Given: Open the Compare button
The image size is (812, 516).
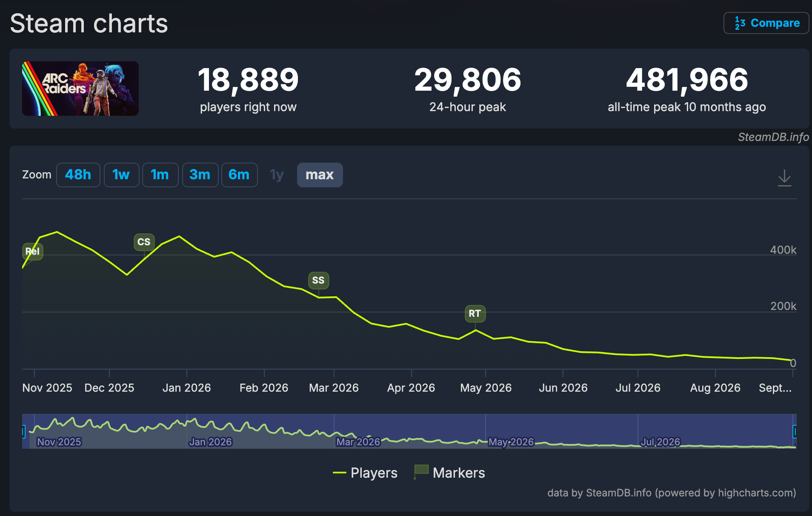Looking at the screenshot, I should click(x=766, y=23).
